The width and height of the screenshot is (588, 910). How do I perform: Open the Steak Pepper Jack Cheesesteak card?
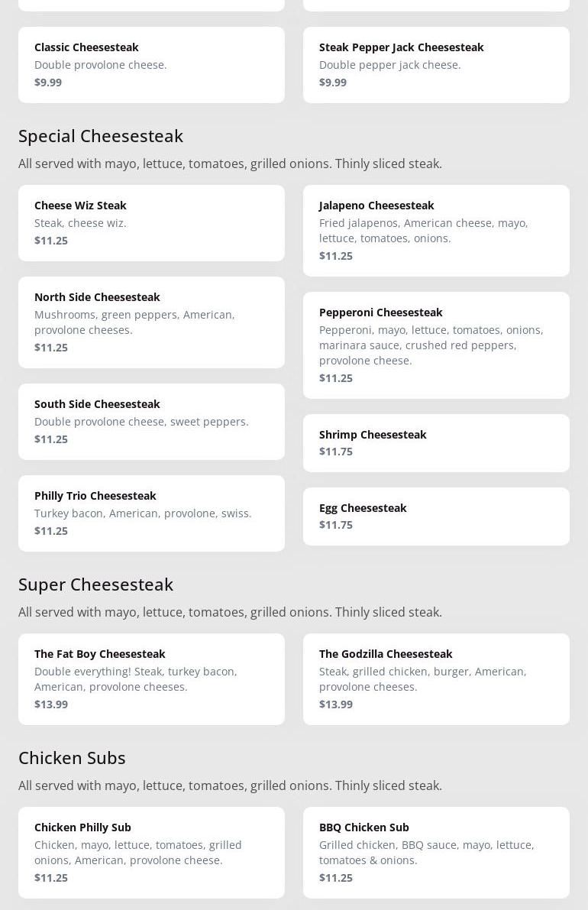click(x=436, y=65)
